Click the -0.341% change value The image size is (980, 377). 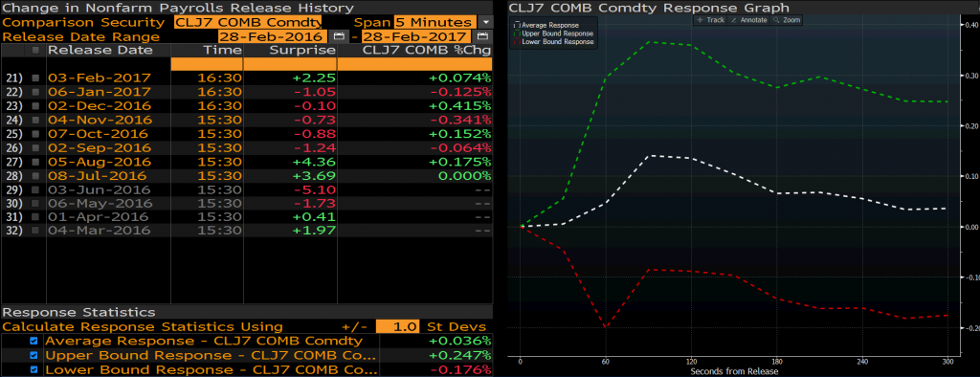[x=460, y=120]
